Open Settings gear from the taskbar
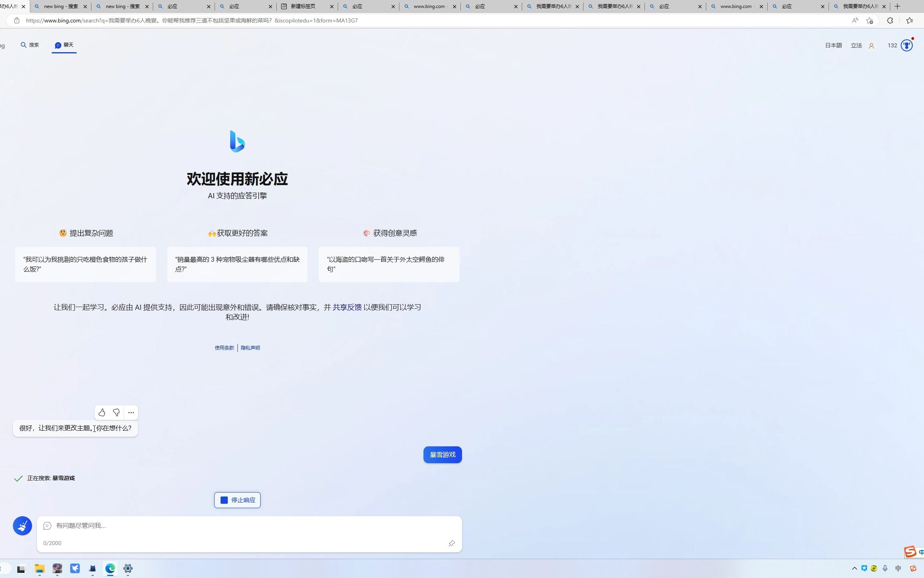 pyautogui.click(x=128, y=568)
